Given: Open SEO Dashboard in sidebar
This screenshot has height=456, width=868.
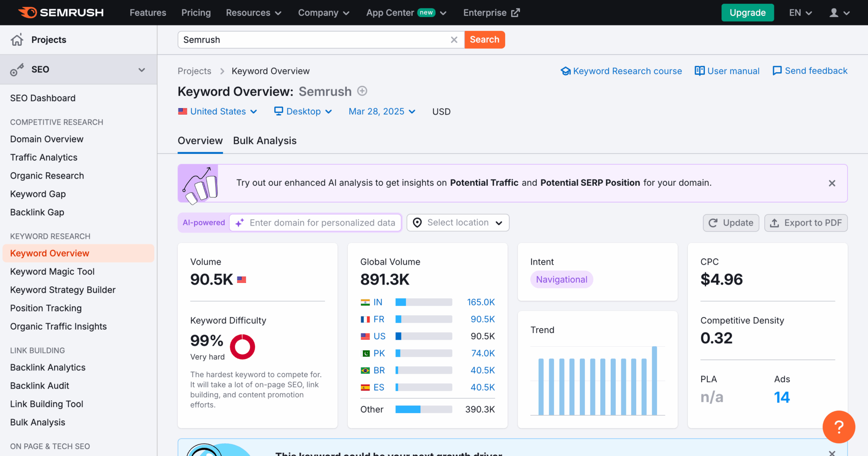Looking at the screenshot, I should pos(43,98).
